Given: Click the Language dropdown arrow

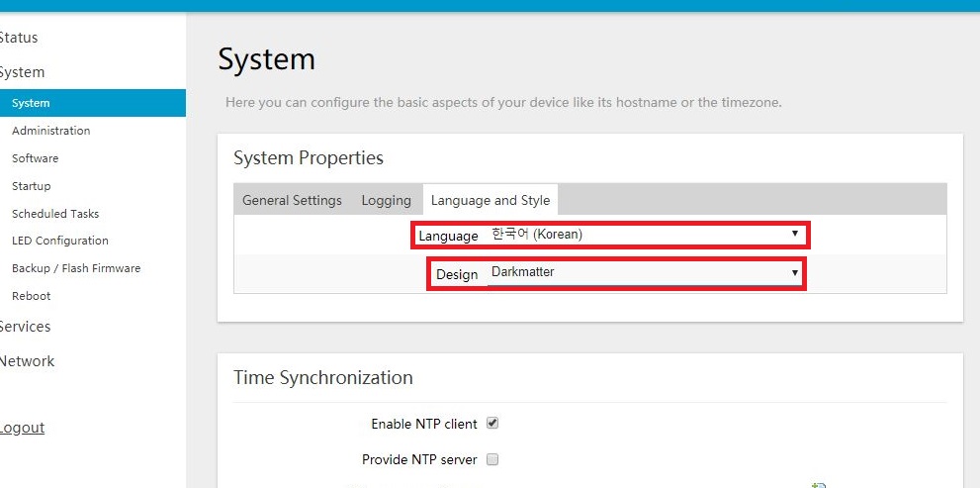Looking at the screenshot, I should [x=794, y=234].
